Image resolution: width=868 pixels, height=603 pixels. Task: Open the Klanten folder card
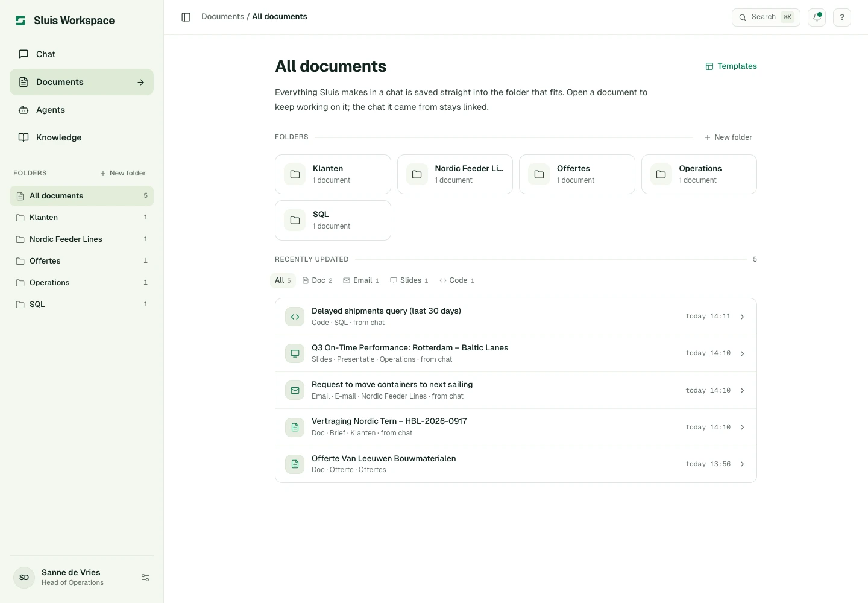[x=333, y=174]
